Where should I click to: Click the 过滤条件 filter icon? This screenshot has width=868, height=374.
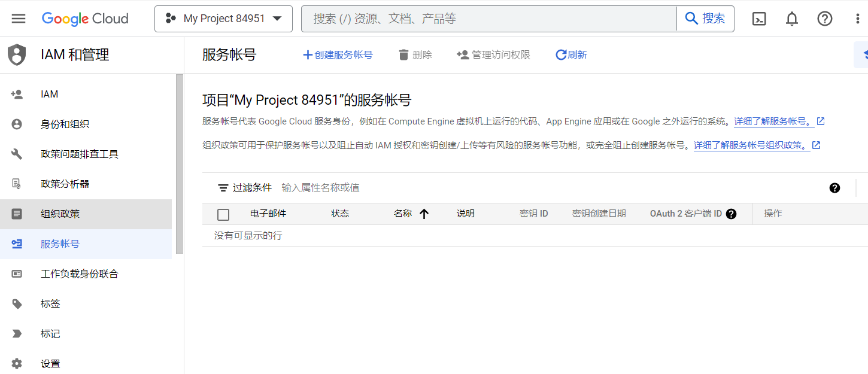[223, 188]
